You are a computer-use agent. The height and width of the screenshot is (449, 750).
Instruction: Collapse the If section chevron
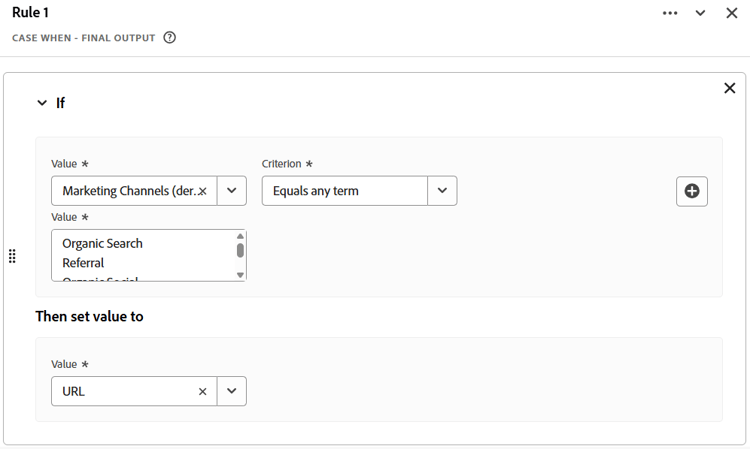pyautogui.click(x=42, y=102)
